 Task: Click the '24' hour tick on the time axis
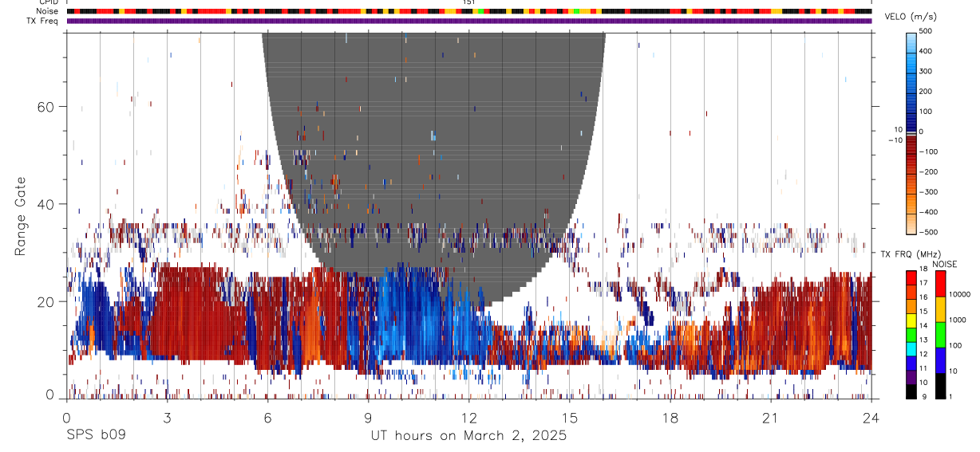point(871,419)
